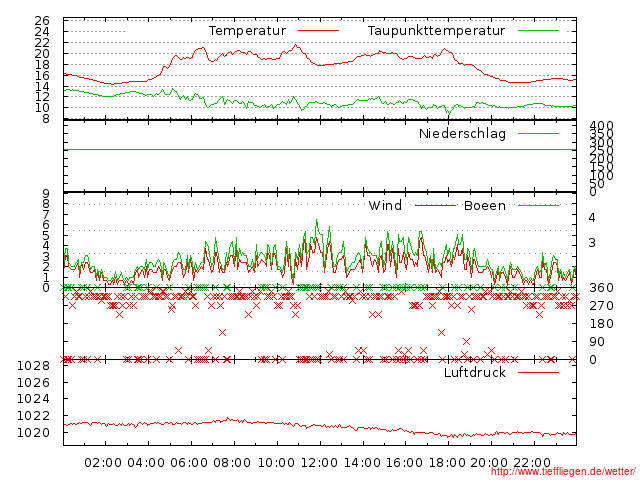Click the 24 value on temperature axis

tap(42, 31)
